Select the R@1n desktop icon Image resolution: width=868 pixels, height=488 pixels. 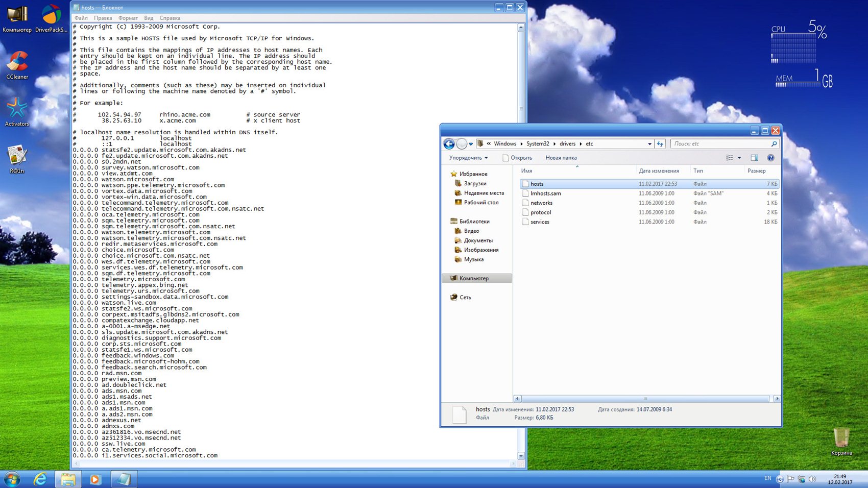17,159
